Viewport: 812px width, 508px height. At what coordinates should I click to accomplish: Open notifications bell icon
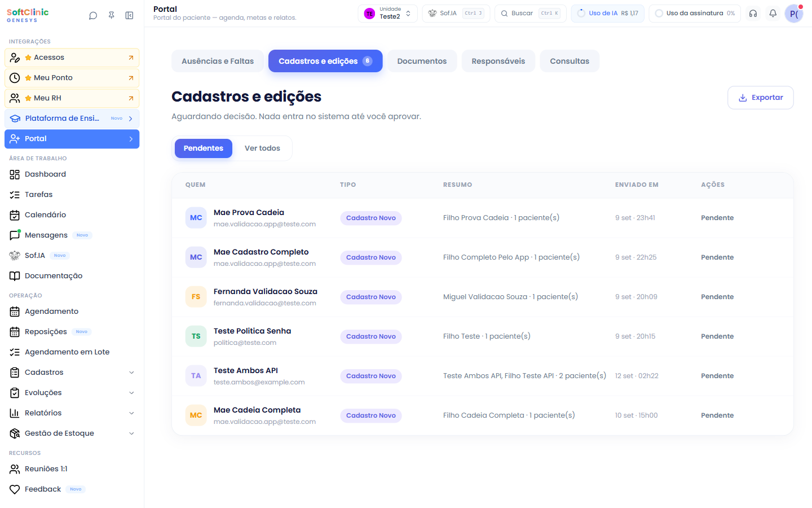tap(773, 14)
